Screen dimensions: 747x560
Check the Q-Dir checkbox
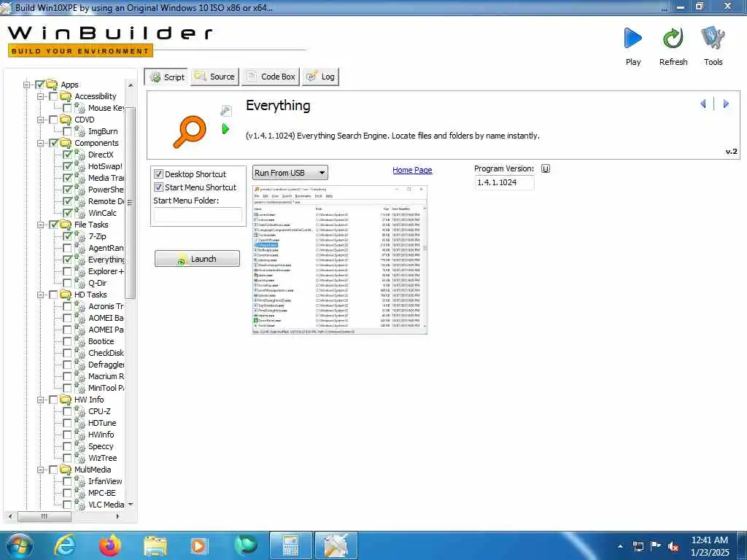(68, 283)
